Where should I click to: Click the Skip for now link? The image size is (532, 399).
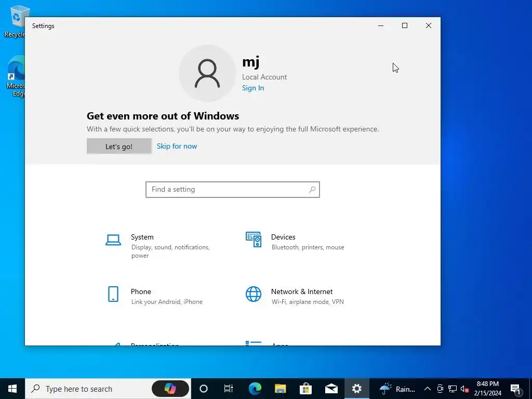[177, 146]
